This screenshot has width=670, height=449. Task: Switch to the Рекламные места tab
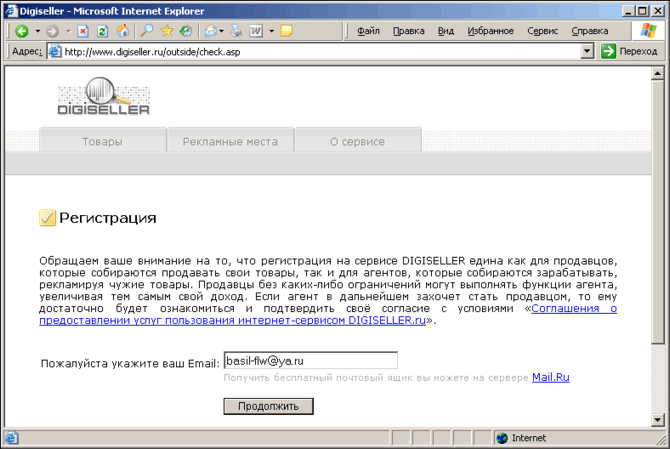coord(230,141)
